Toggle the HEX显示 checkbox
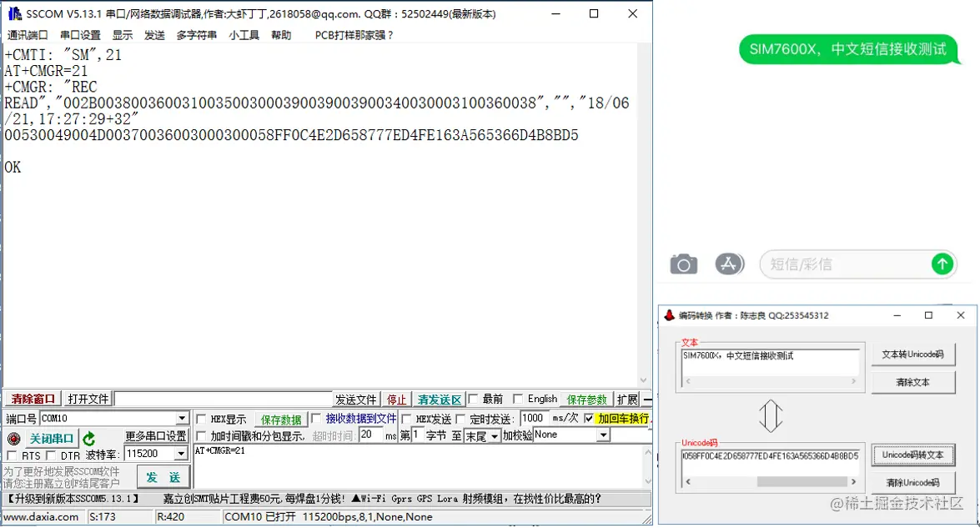The height and width of the screenshot is (528, 980). (x=201, y=419)
